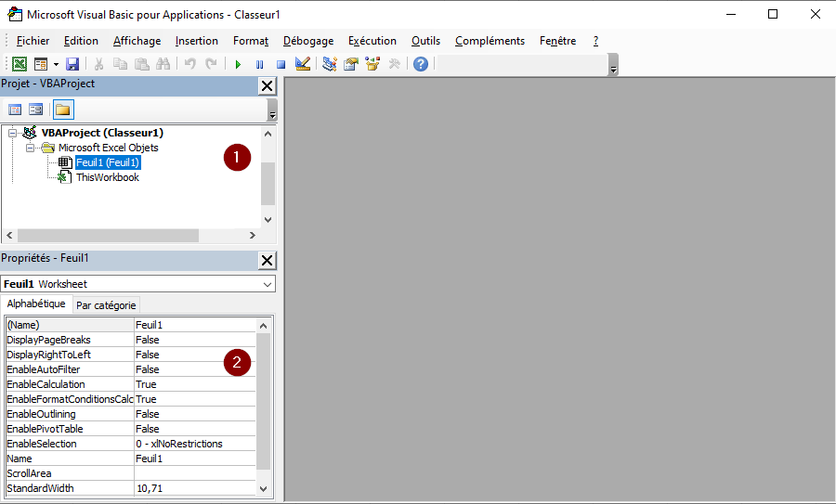
Task: Open project panel toolbar options arrow
Action: tap(272, 110)
